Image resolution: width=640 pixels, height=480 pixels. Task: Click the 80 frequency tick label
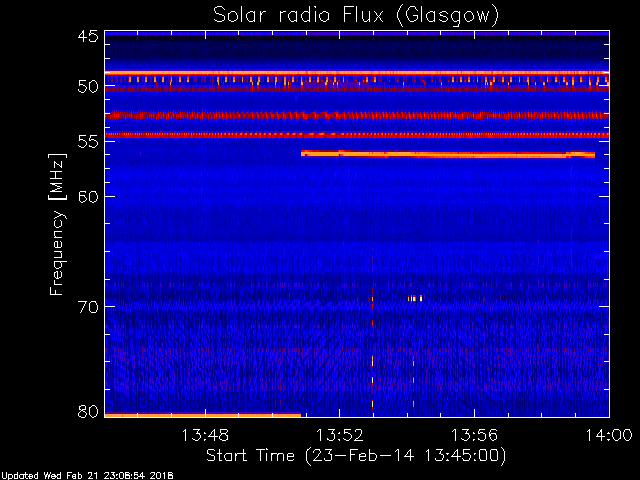tap(88, 411)
